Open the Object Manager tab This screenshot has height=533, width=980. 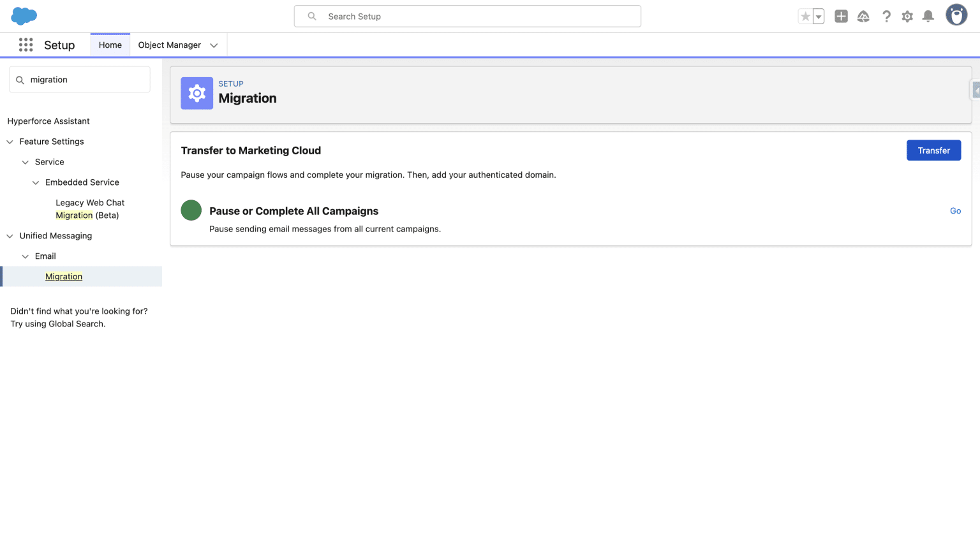pyautogui.click(x=169, y=45)
